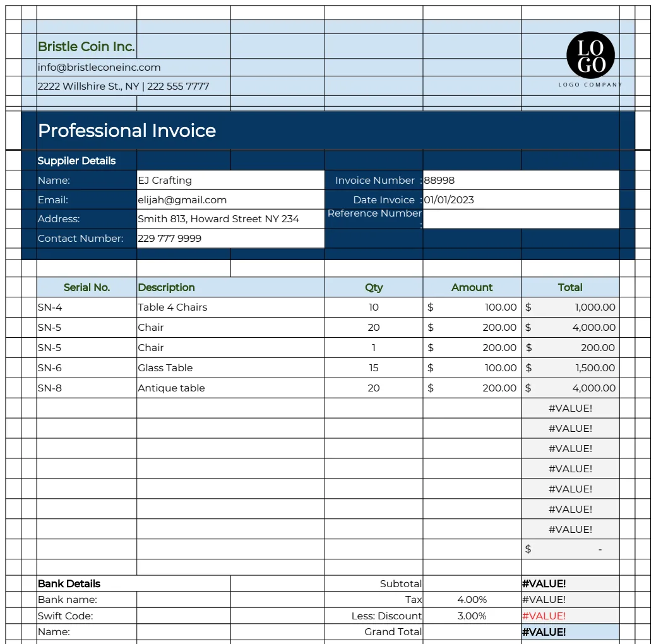The image size is (656, 644).
Task: Click the 229 777 9999 contact number field
Action: [x=230, y=238]
